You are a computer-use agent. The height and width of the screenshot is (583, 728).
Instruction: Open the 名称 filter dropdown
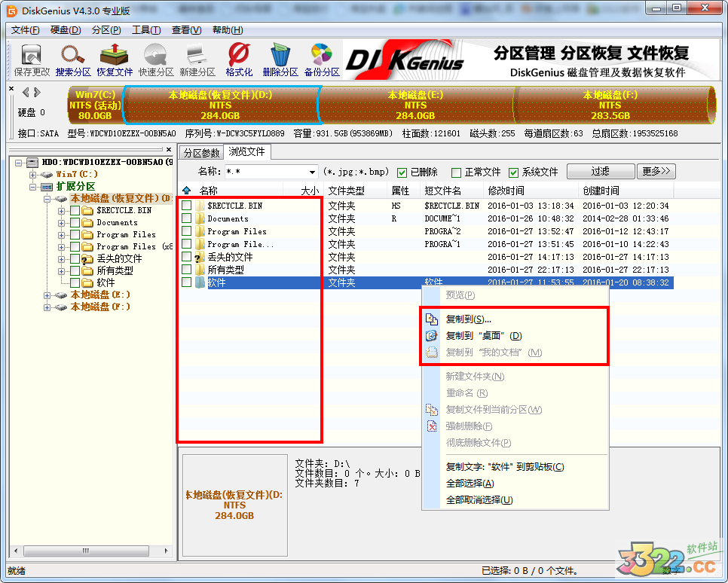[x=312, y=172]
